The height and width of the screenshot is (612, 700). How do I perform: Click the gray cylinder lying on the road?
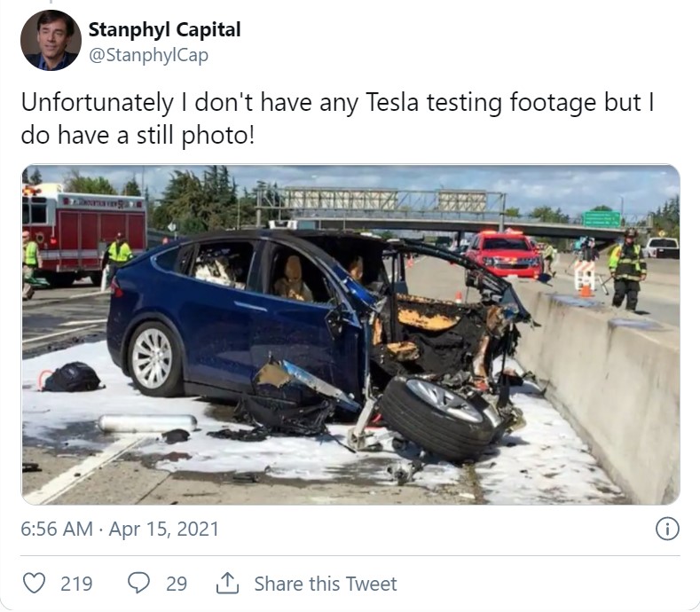pyautogui.click(x=147, y=423)
